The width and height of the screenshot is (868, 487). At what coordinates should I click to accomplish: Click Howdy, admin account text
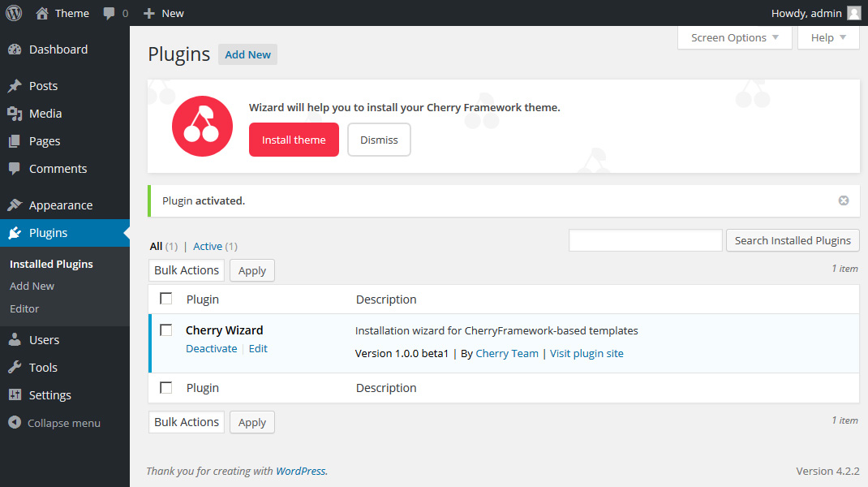[x=806, y=13]
